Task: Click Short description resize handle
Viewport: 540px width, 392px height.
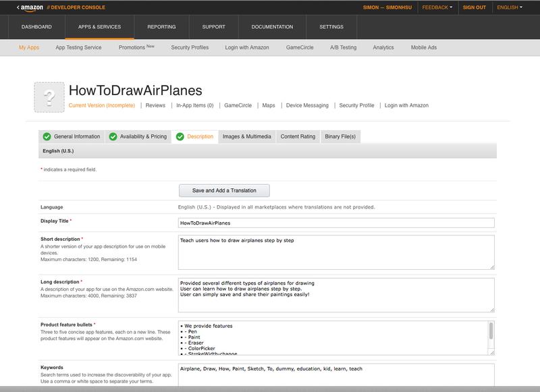Action: pos(492,267)
